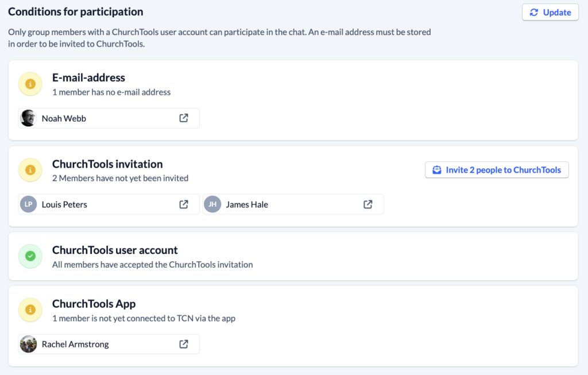
Task: Open Rachel Armstrong via the external-link icon
Action: (184, 344)
